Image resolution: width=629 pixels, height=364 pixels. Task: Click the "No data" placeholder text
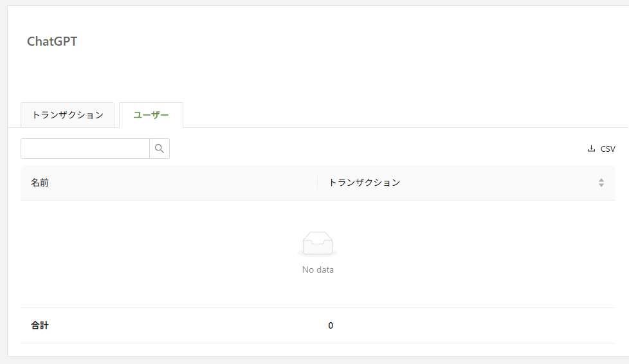click(318, 270)
